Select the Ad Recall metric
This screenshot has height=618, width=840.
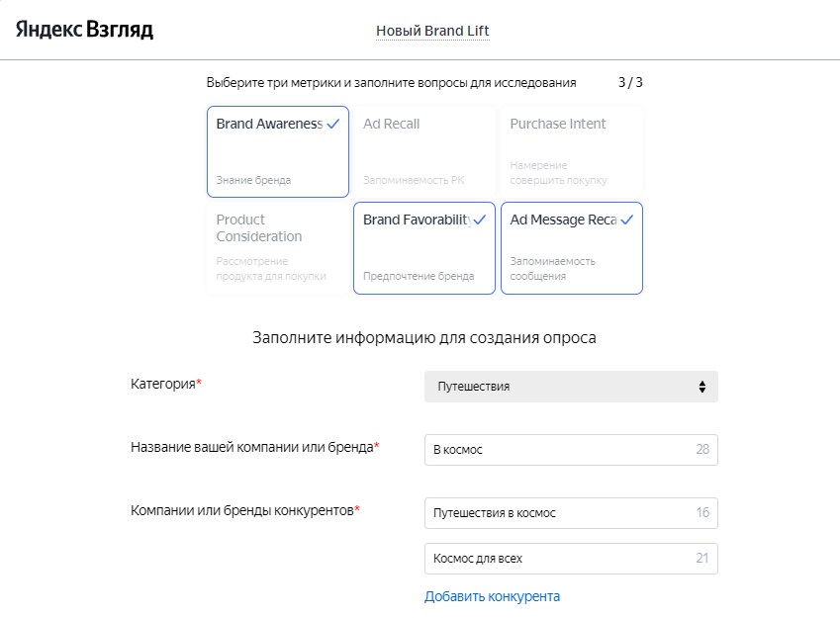click(x=423, y=151)
